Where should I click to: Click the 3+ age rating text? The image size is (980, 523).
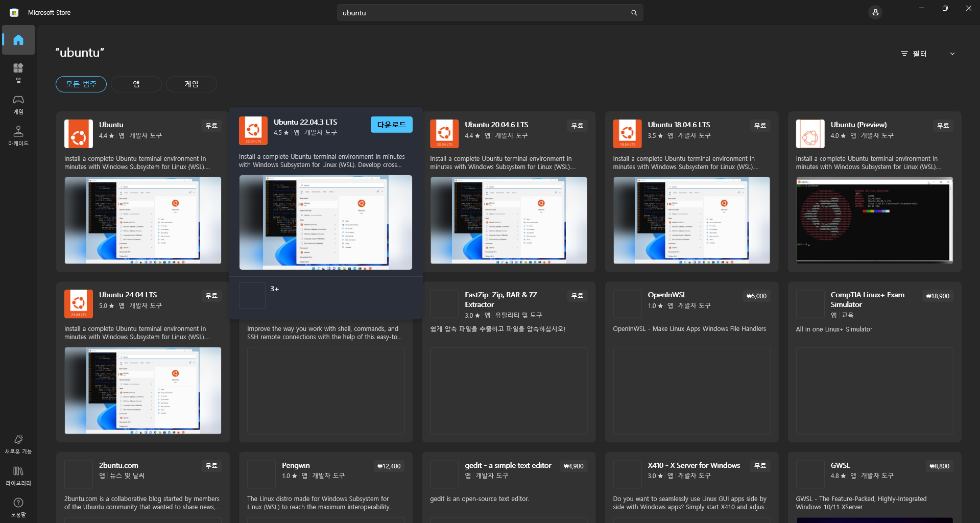[x=274, y=289]
